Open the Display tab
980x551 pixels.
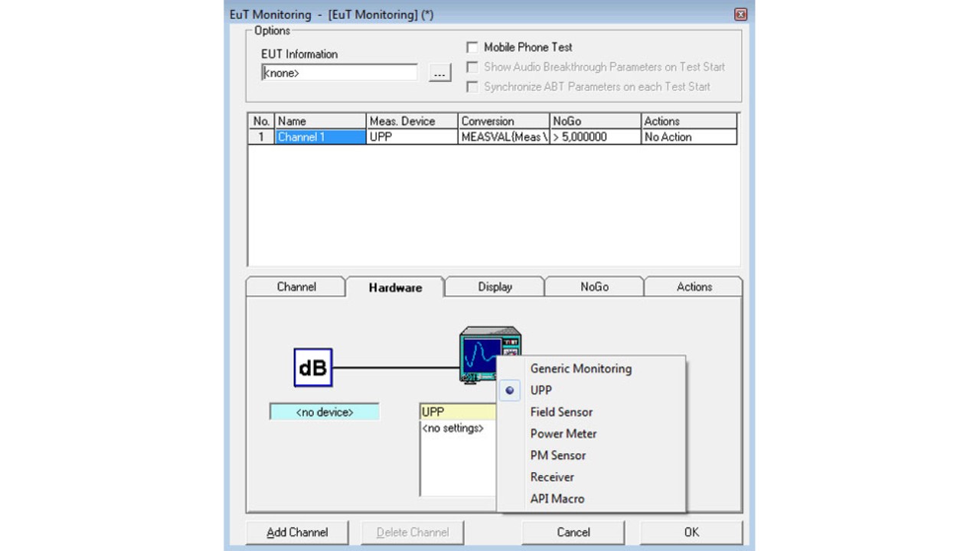(495, 287)
